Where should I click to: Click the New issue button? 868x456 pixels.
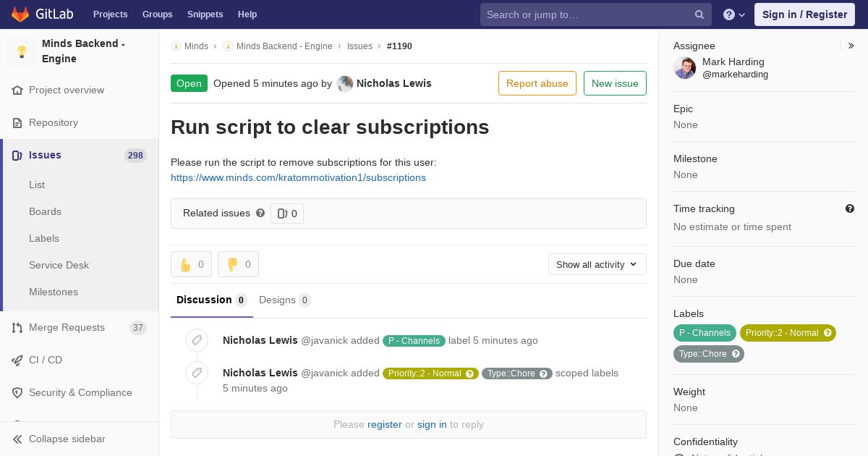pos(615,83)
